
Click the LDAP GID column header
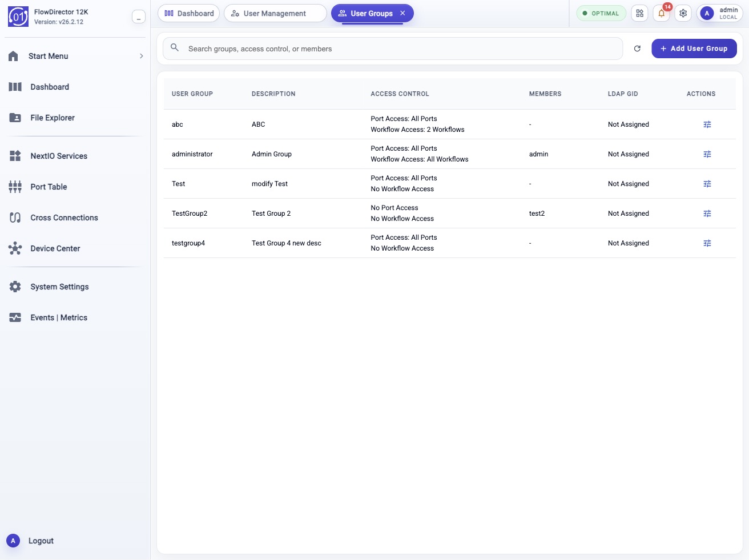point(623,94)
